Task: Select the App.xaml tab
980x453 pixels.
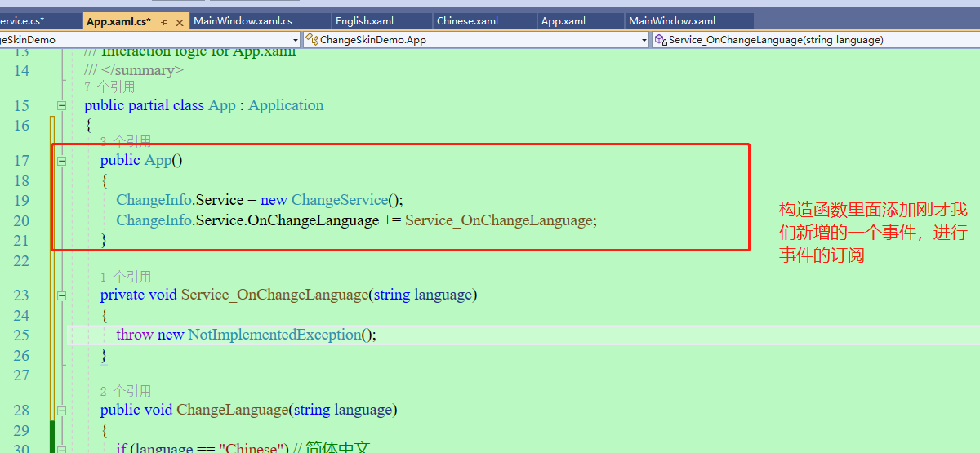Action: click(x=563, y=21)
